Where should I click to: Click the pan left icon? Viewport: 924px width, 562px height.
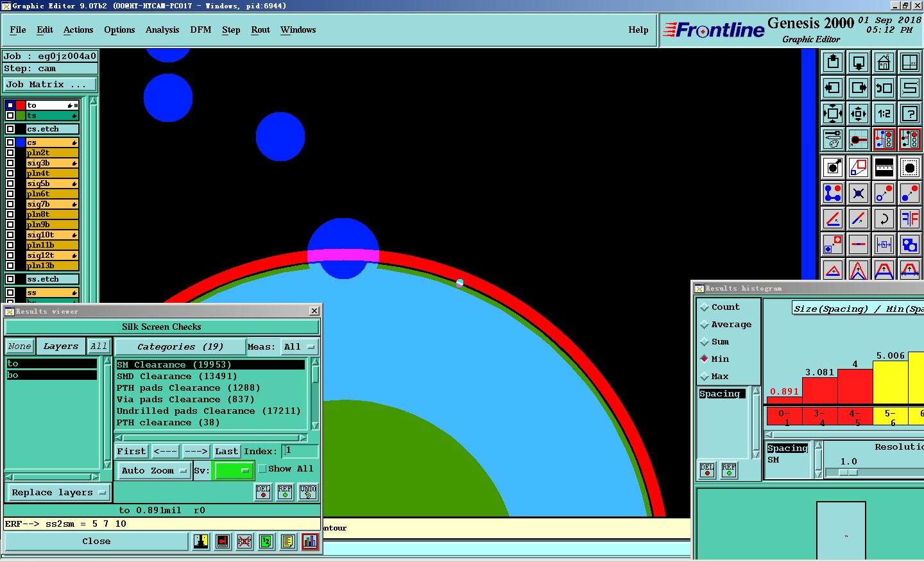click(x=833, y=88)
